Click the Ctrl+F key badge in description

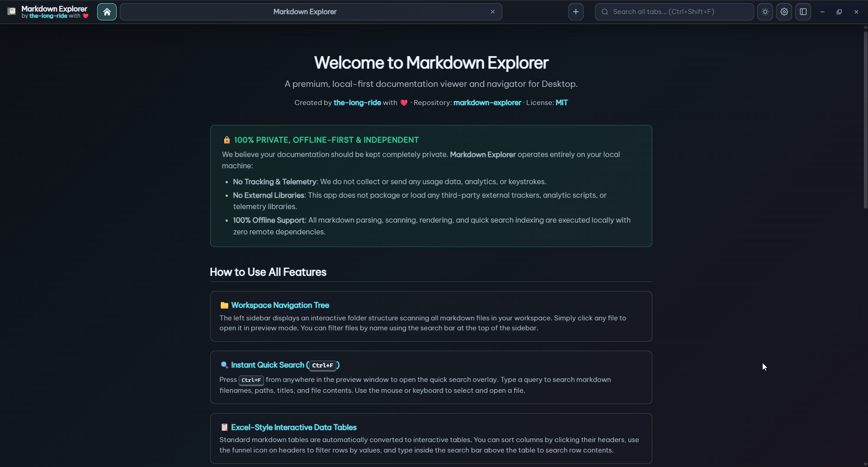pyautogui.click(x=251, y=380)
